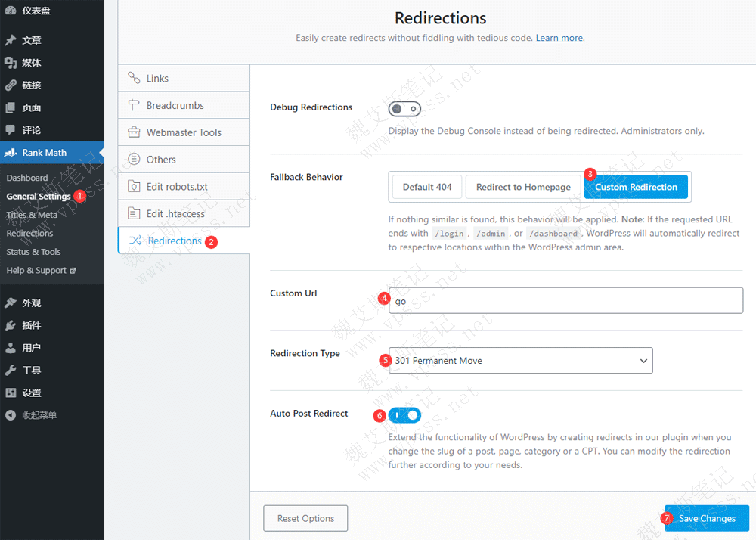Screen dimensions: 756x540
Task: Open the Learn more link
Action: pos(559,38)
